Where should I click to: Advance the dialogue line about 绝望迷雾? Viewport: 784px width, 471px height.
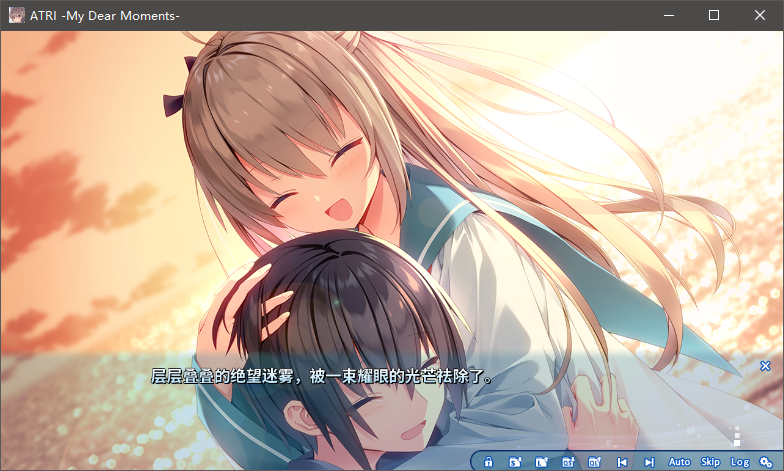[322, 376]
